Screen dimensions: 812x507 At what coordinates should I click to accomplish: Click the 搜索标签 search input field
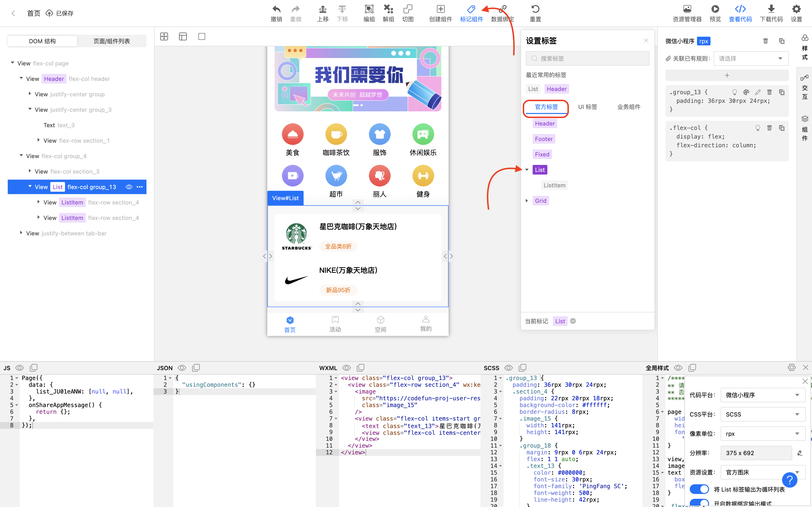coord(587,58)
